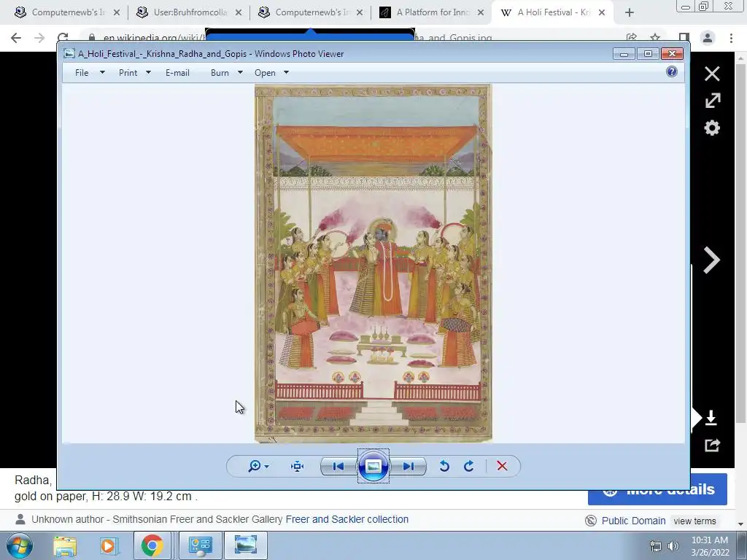This screenshot has height=560, width=747.
Task: Click the volume speaker tray icon
Action: 673,546
